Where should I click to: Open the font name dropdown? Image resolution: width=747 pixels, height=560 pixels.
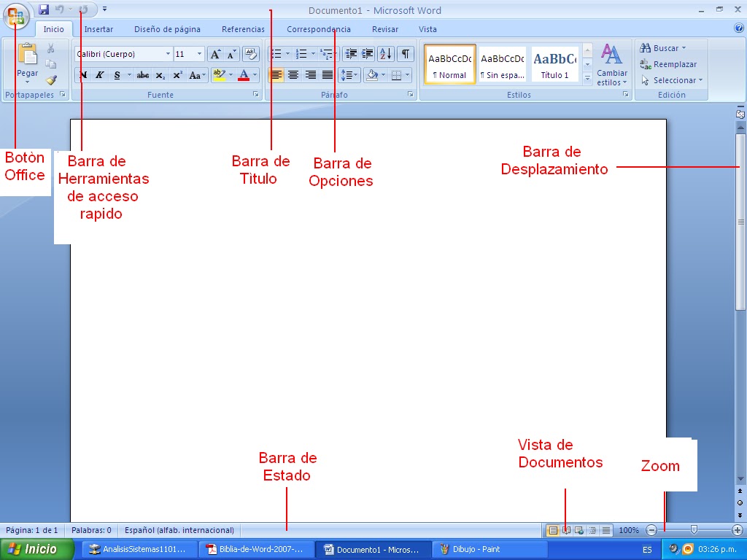(x=168, y=53)
